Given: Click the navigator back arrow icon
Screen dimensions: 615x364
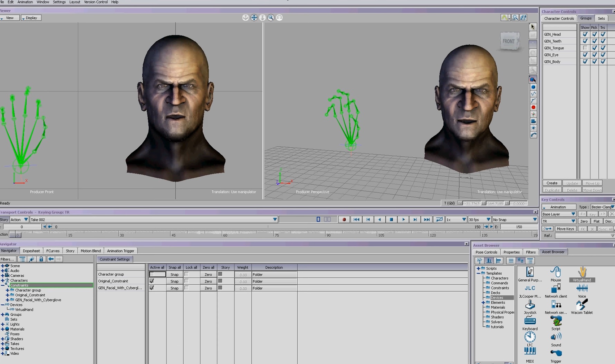Looking at the screenshot, I should click(51, 259).
